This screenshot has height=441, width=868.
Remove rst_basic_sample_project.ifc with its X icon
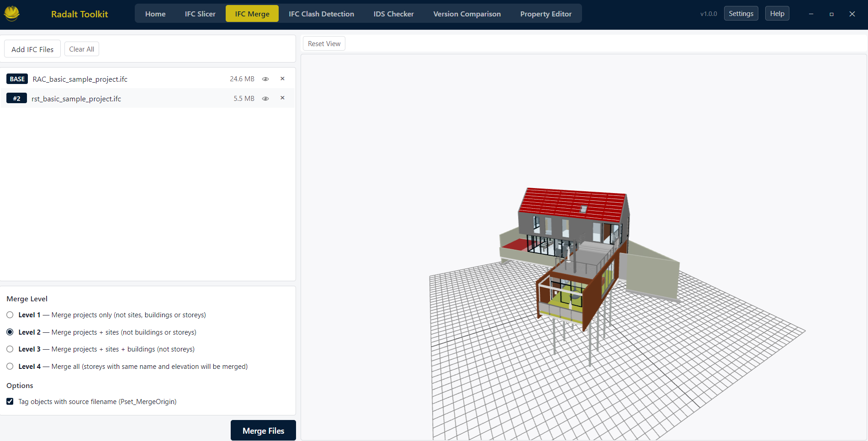pos(282,98)
